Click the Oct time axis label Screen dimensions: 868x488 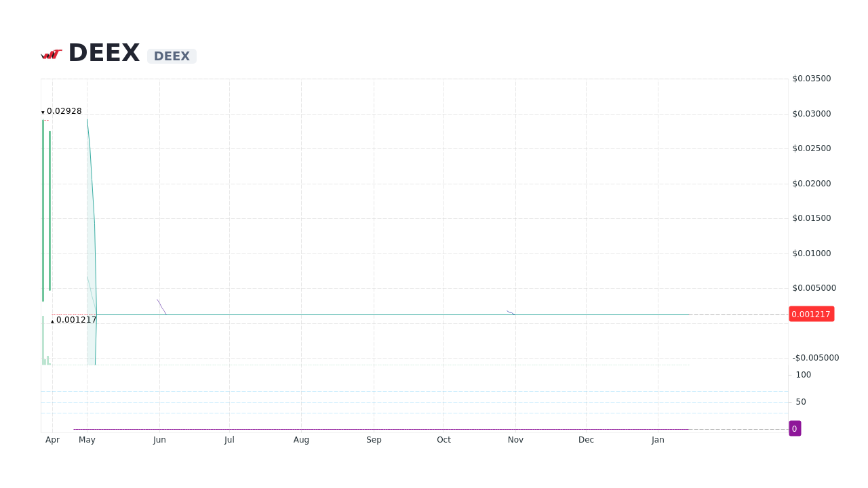443,440
